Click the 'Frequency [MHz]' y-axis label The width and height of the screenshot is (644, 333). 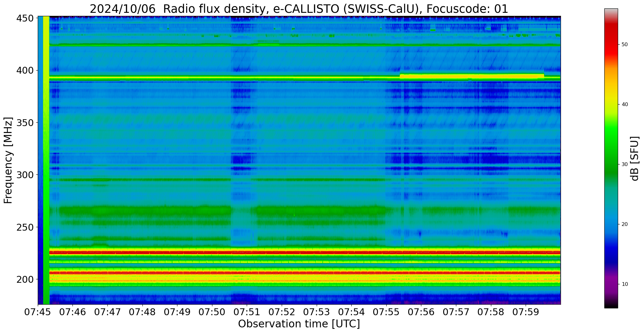coord(8,160)
